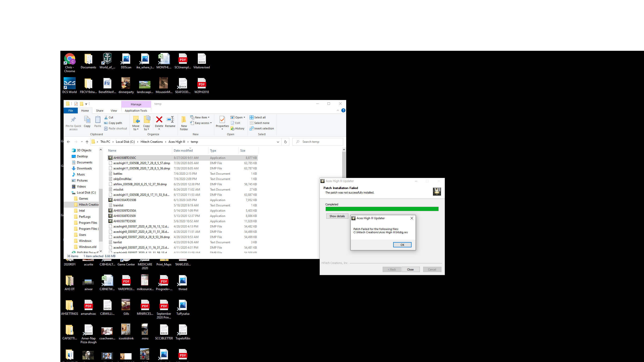644x362 pixels.
Task: Select Program Files in navigation tree
Action: pos(88,223)
